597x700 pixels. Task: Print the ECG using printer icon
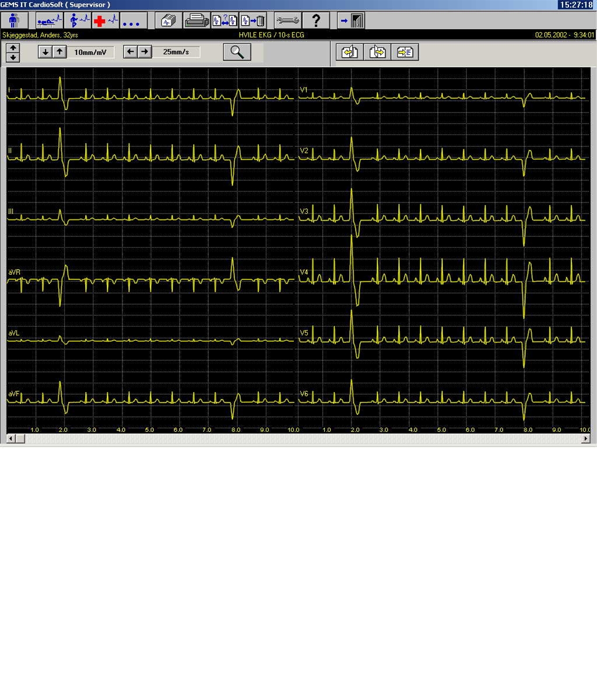tap(196, 21)
